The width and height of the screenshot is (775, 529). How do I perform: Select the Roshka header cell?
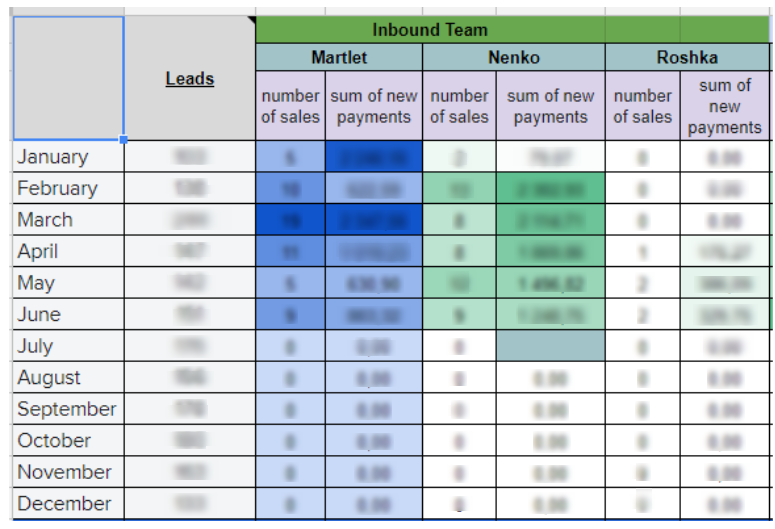tap(687, 57)
